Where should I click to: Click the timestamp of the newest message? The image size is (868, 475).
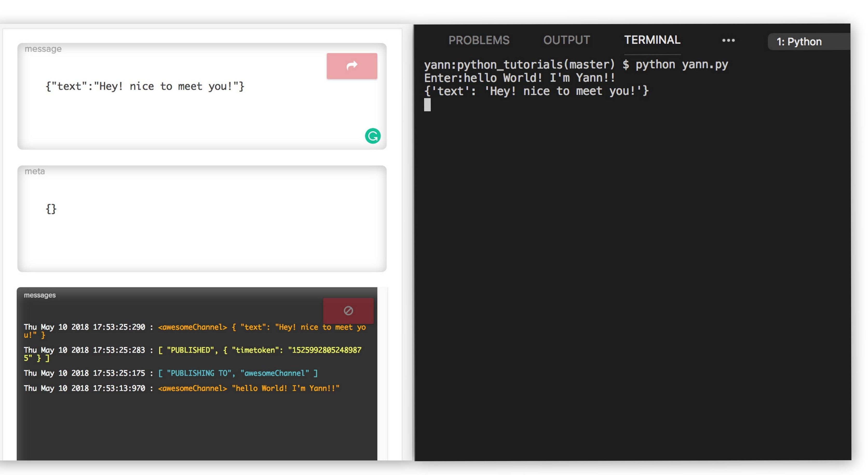[84, 327]
